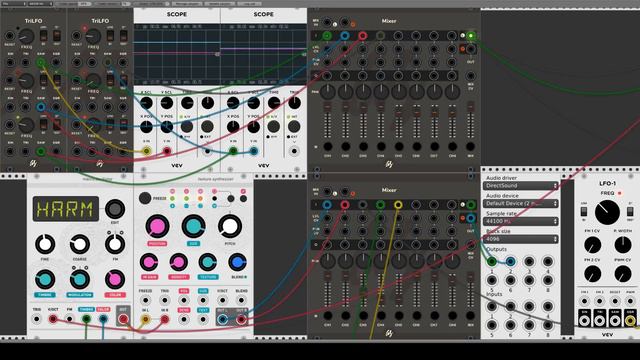Click the P. WIDTH knob on LFO-1

pos(622,245)
